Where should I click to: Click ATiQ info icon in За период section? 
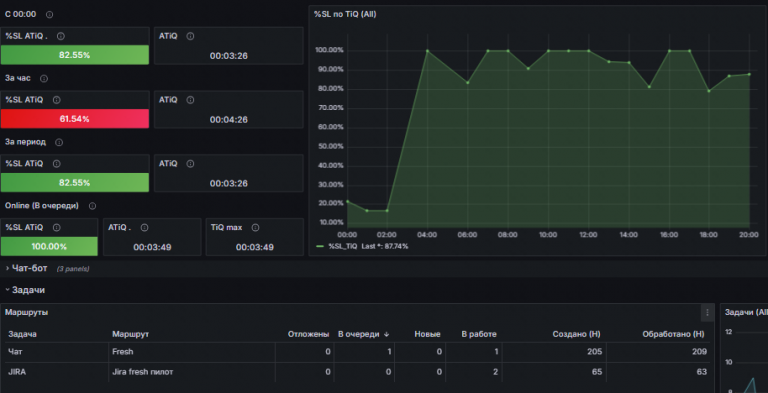(191, 164)
